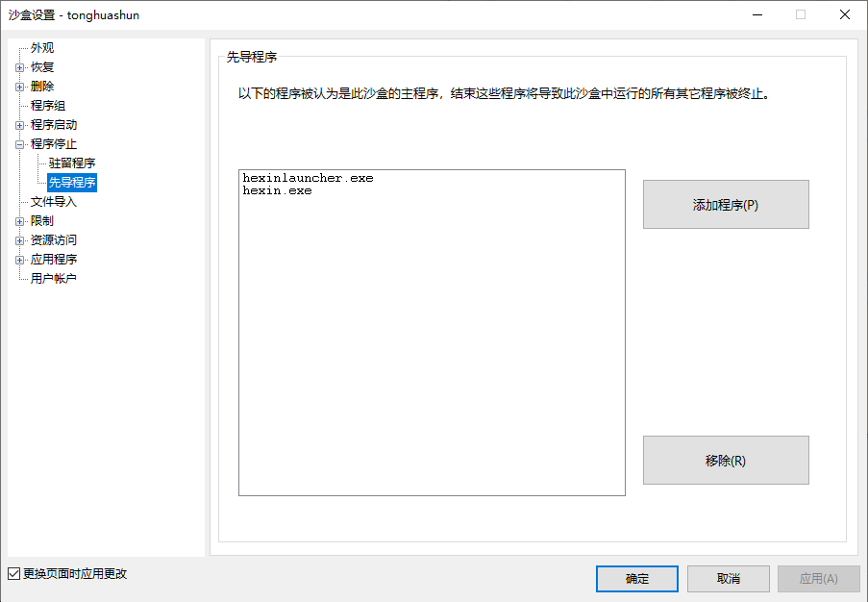Screen dimensions: 868x602
Task: Click the 添加程序(P) button
Action: 726,205
